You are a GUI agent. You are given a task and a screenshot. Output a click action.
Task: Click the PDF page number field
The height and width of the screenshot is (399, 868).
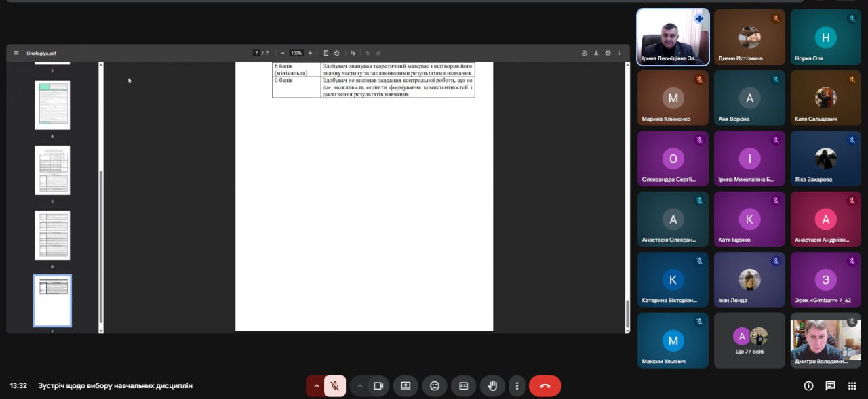256,53
